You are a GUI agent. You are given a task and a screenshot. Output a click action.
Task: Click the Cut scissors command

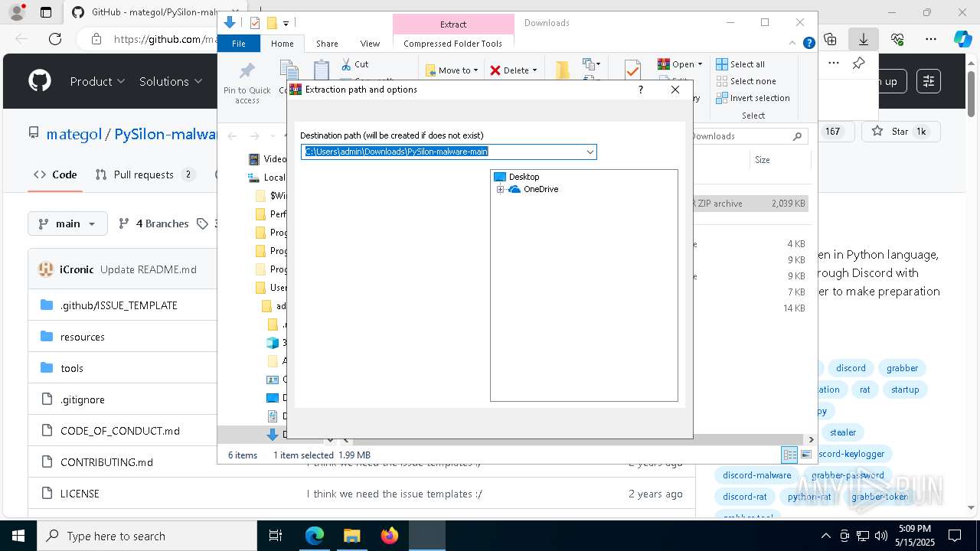coord(354,64)
